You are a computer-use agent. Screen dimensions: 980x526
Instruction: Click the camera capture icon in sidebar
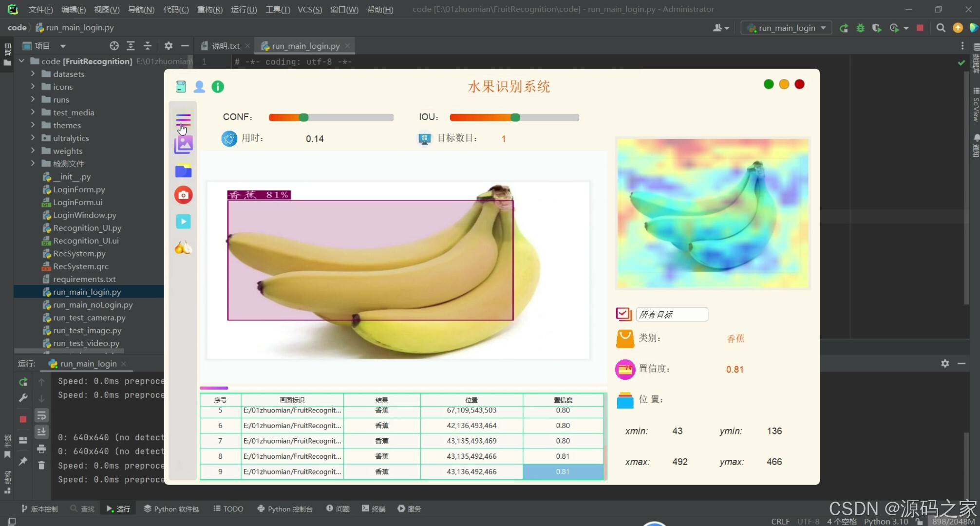[183, 195]
